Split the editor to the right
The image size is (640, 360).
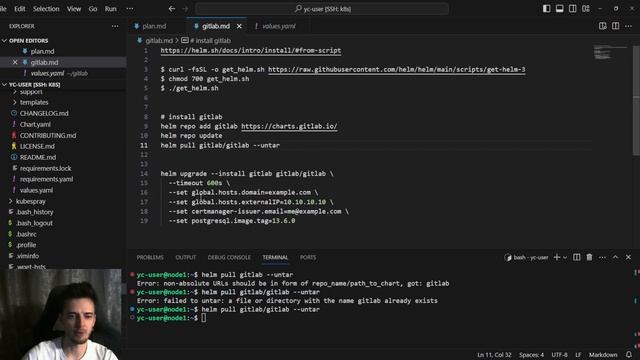tap(616, 26)
